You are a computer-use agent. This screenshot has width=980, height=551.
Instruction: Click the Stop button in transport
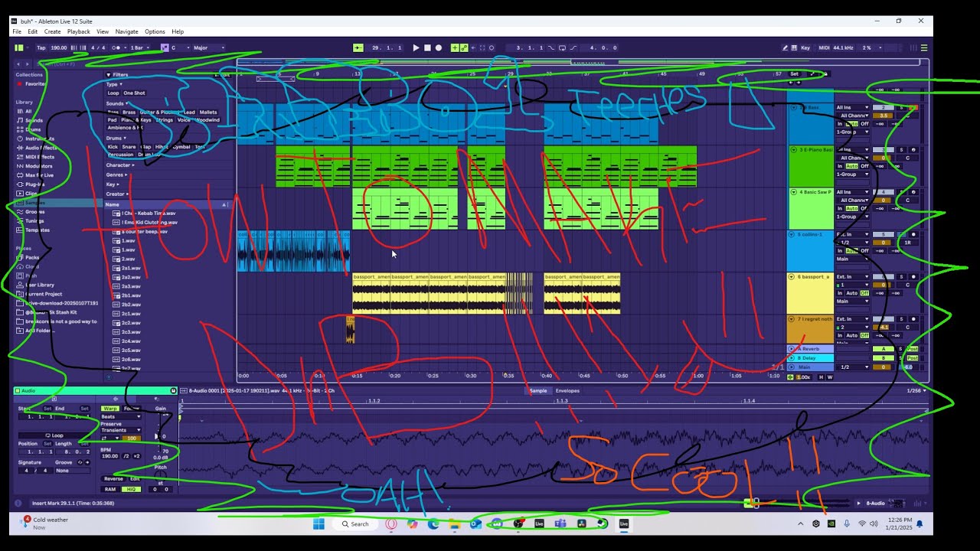[427, 47]
